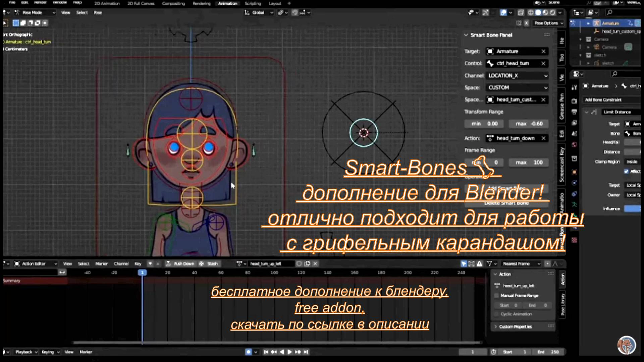
Task: Toggle X-axis mirror pose button
Action: pyautogui.click(x=527, y=23)
